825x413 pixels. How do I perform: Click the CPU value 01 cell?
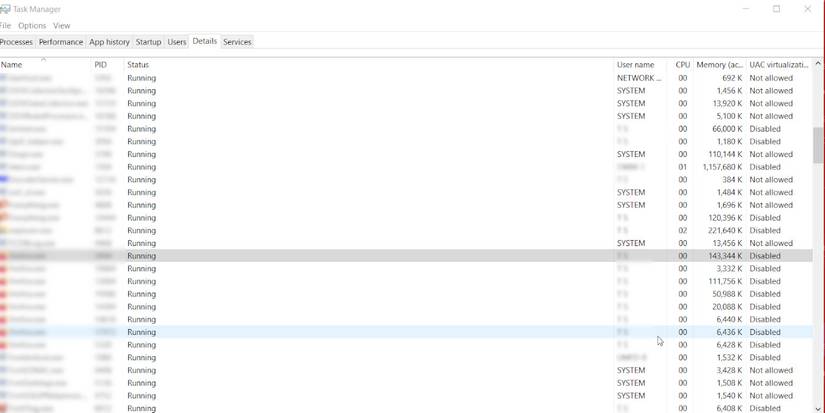click(682, 167)
